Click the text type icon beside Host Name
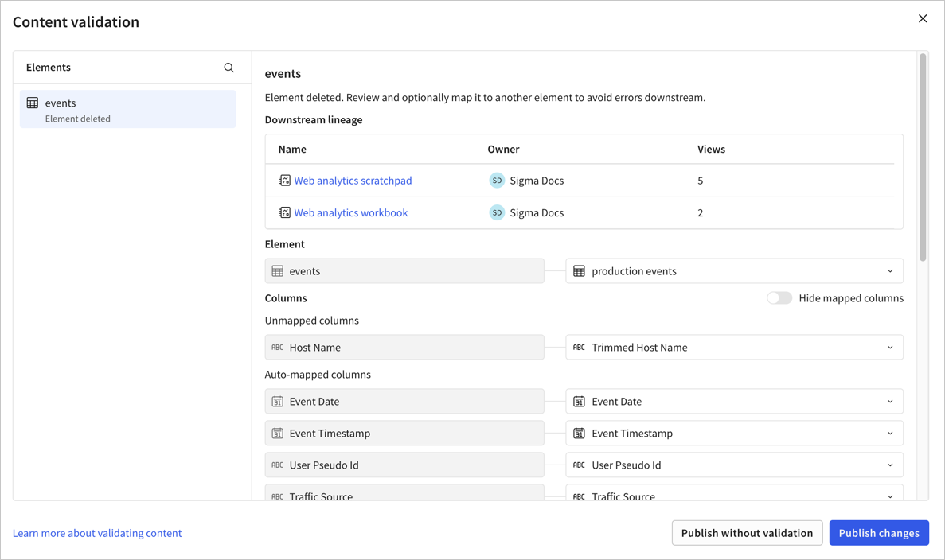This screenshot has height=560, width=945. click(279, 347)
